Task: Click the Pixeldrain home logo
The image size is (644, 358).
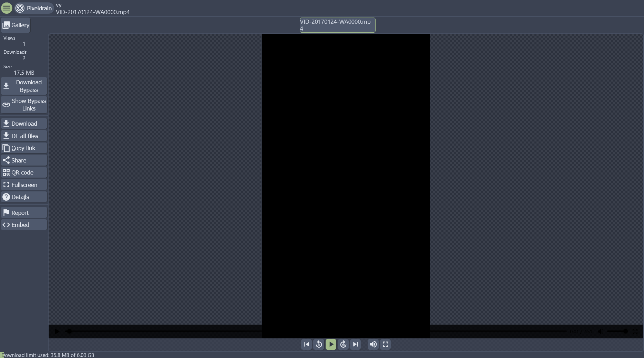Action: pyautogui.click(x=34, y=8)
